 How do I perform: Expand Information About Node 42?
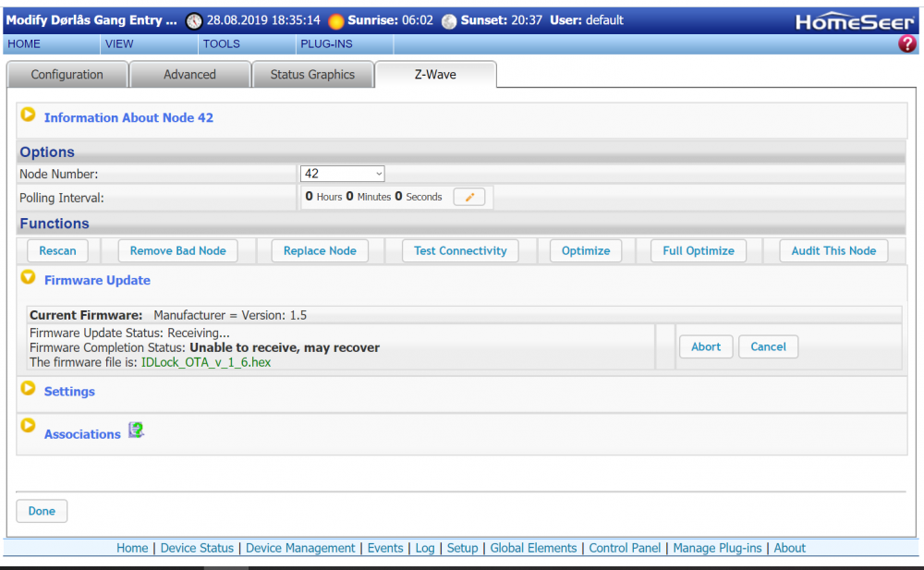point(28,115)
